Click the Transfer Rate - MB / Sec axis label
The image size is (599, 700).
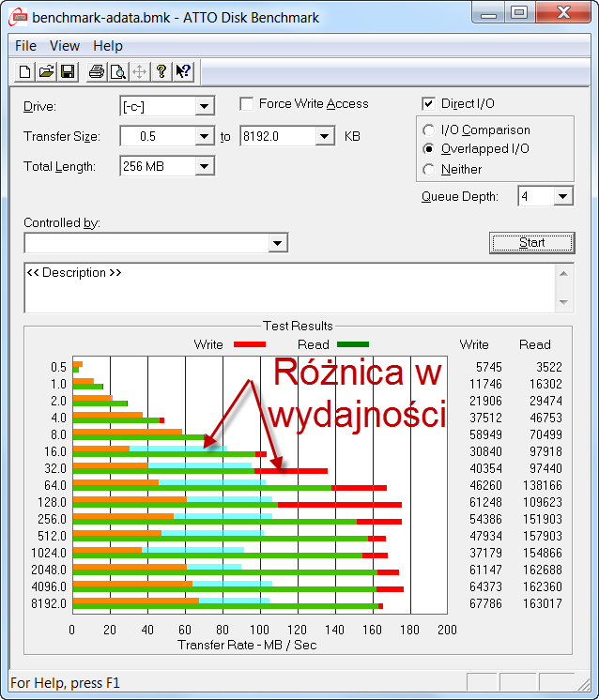tap(247, 645)
